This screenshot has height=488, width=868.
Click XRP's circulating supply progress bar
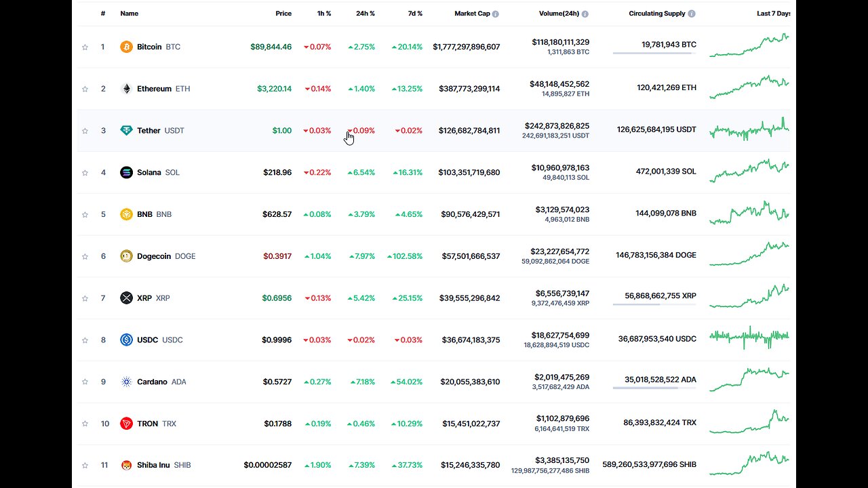click(654, 304)
